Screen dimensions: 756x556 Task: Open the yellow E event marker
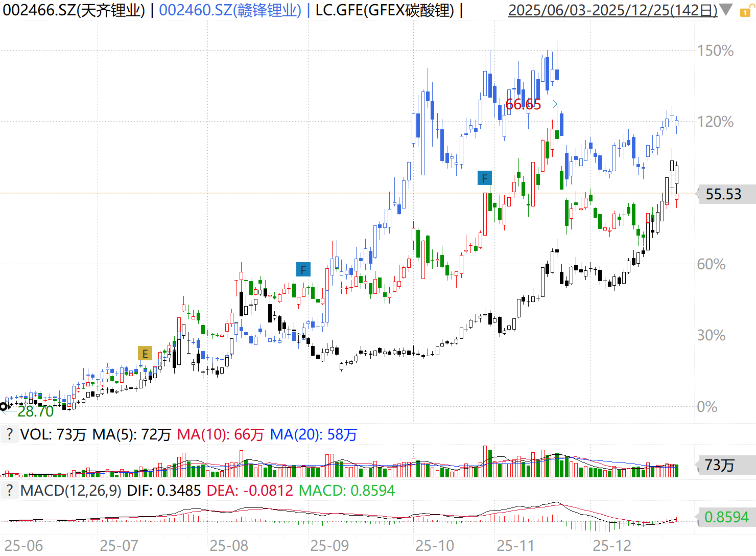tap(145, 354)
